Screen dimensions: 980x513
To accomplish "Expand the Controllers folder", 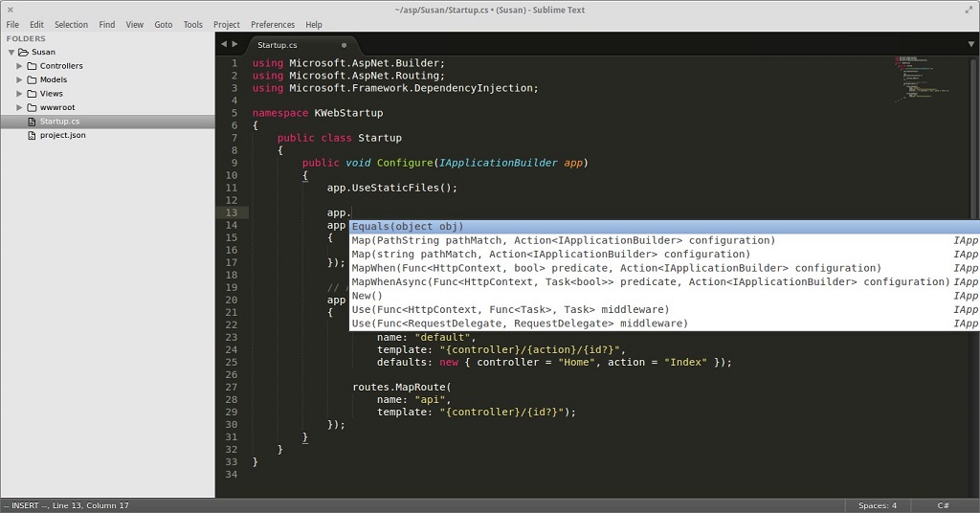I will tap(19, 66).
